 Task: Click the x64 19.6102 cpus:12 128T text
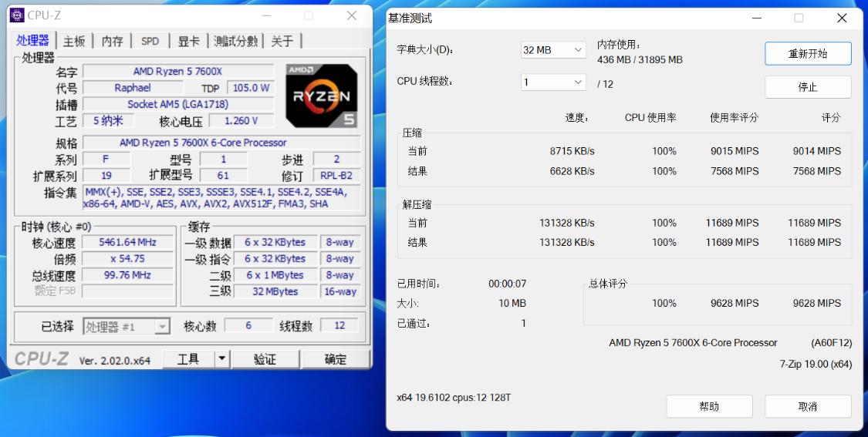(454, 397)
